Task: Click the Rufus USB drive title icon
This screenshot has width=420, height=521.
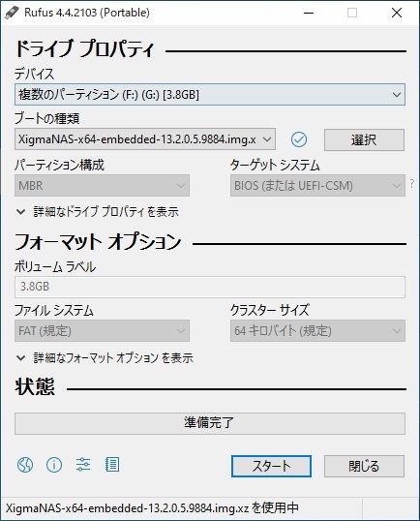Action: coord(12,13)
